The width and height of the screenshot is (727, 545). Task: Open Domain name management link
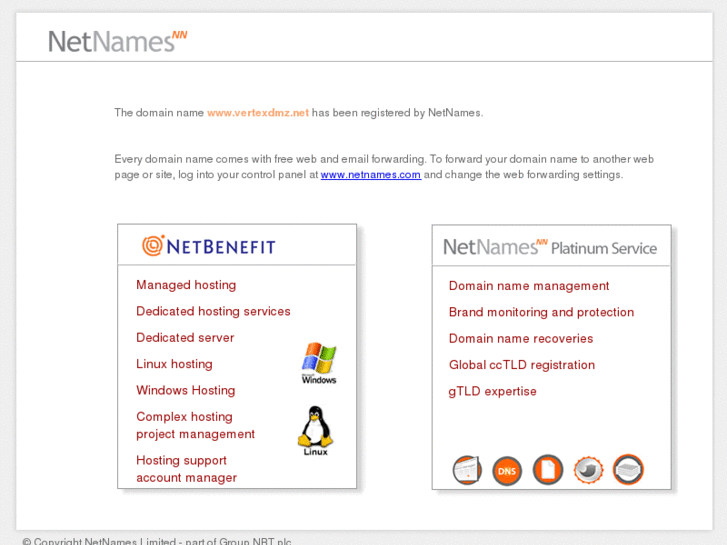coord(529,286)
